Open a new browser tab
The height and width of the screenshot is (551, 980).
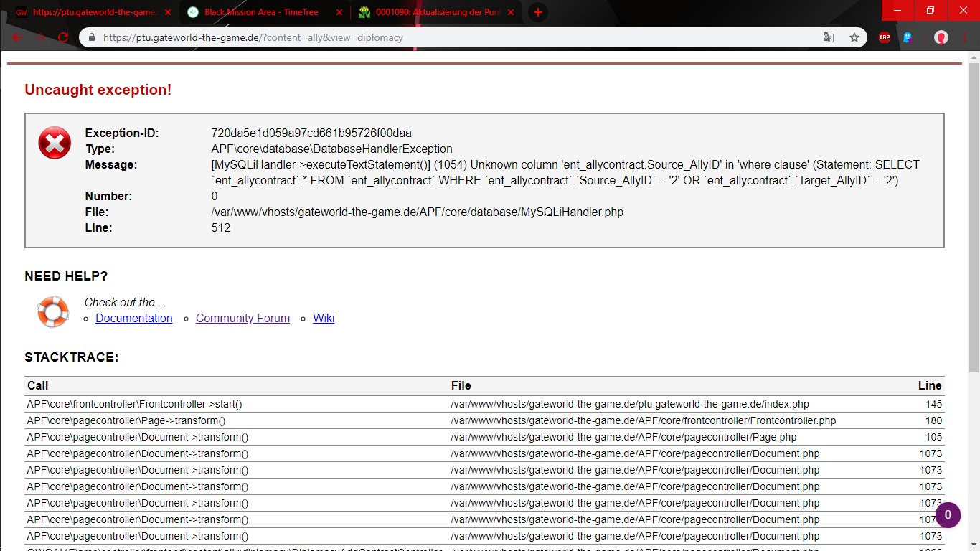coord(538,12)
